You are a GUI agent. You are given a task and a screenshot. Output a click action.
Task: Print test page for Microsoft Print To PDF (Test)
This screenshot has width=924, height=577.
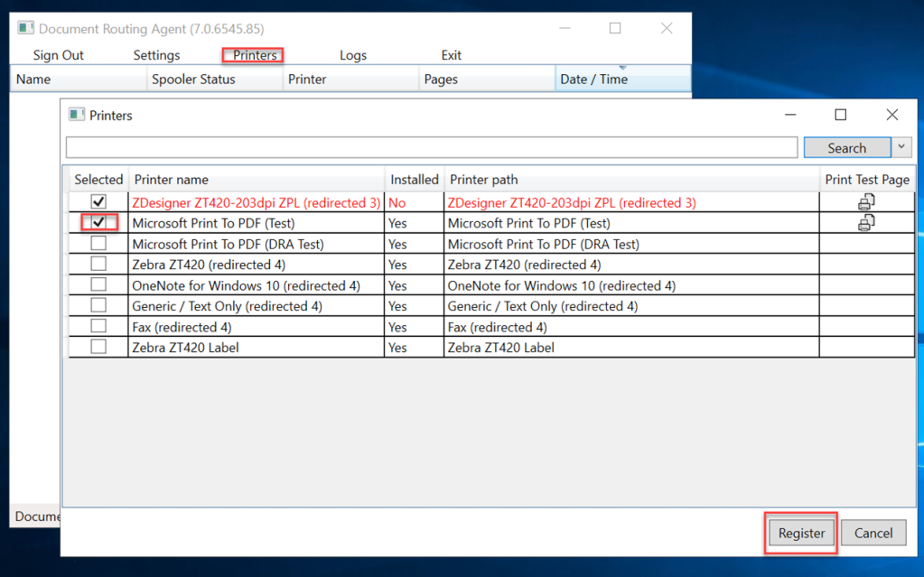point(866,222)
